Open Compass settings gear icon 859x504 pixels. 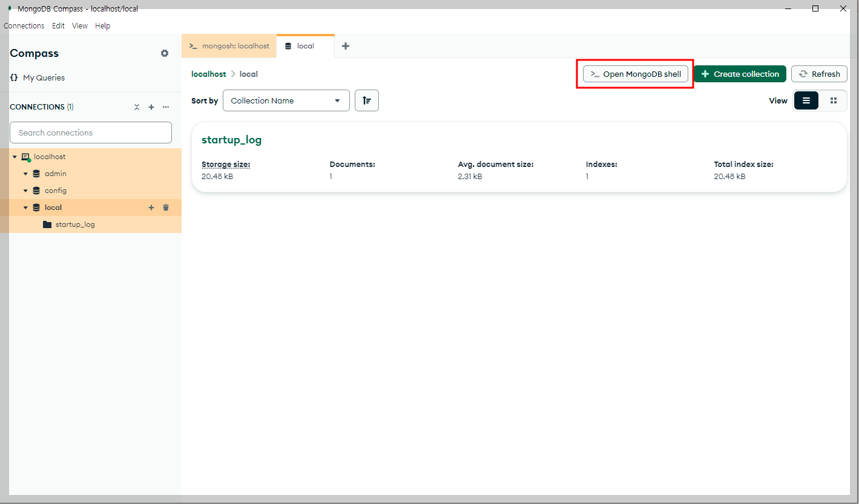click(x=165, y=53)
